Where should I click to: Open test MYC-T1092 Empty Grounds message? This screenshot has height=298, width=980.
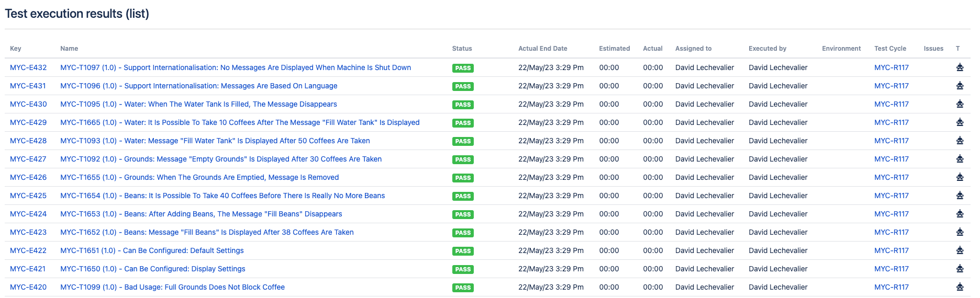tap(221, 159)
